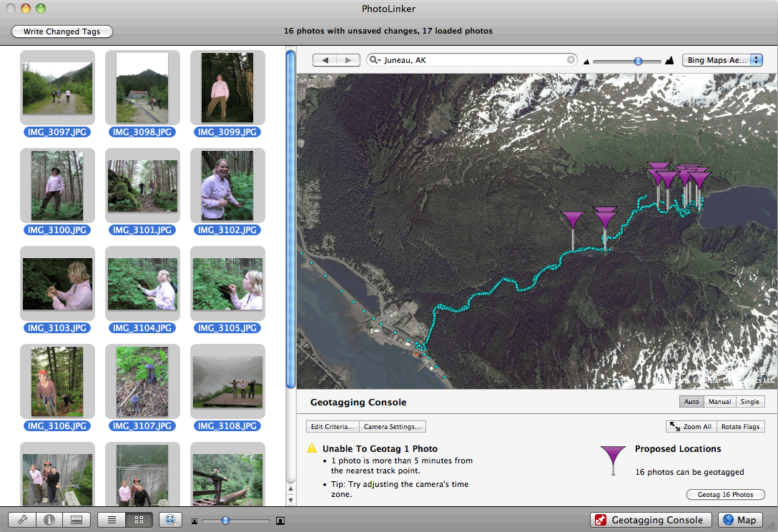The image size is (778, 532).
Task: Toggle the Geotagging Console panel
Action: click(651, 520)
